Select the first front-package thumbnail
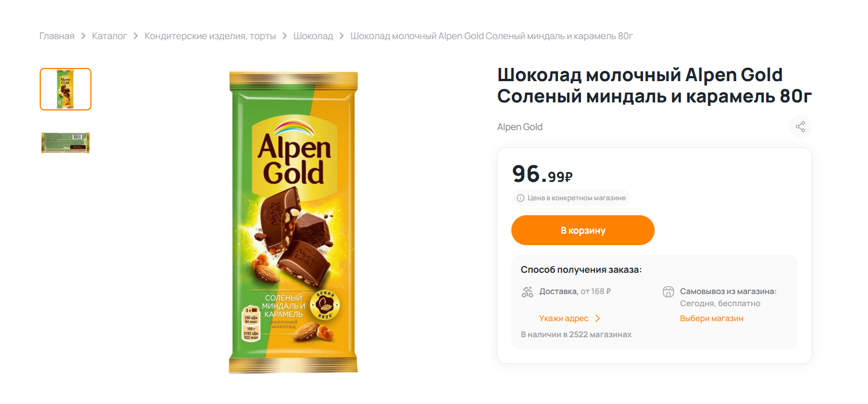This screenshot has width=868, height=404. point(66,89)
